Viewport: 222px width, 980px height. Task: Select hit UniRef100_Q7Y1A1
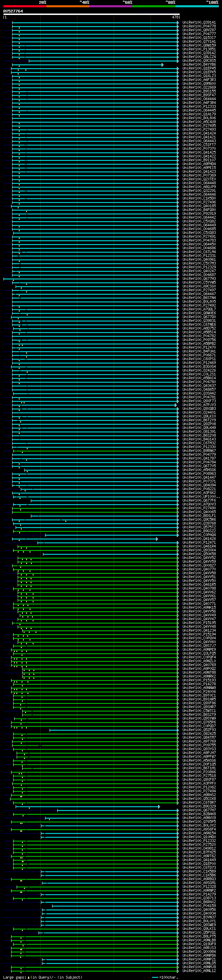[x=199, y=41]
